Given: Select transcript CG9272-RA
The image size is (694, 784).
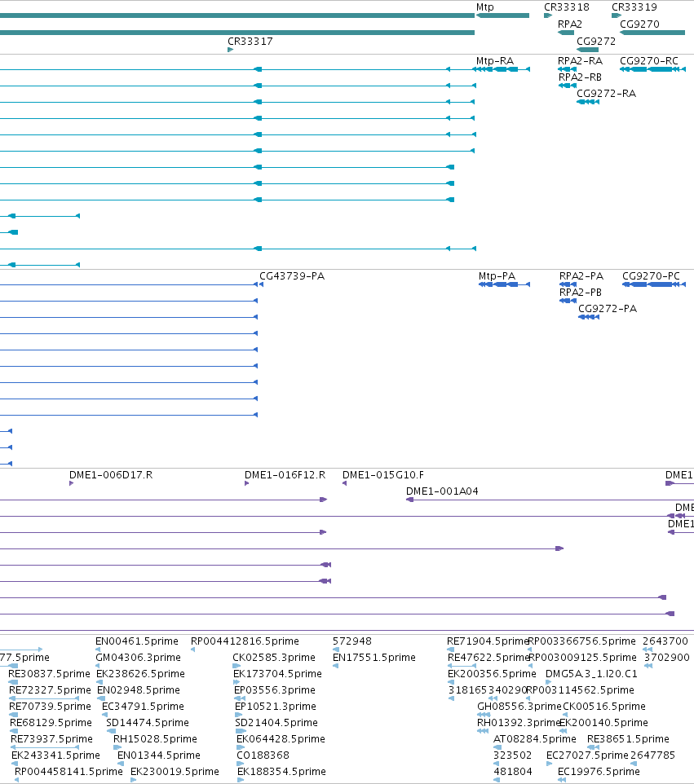Looking at the screenshot, I should pos(606,94).
